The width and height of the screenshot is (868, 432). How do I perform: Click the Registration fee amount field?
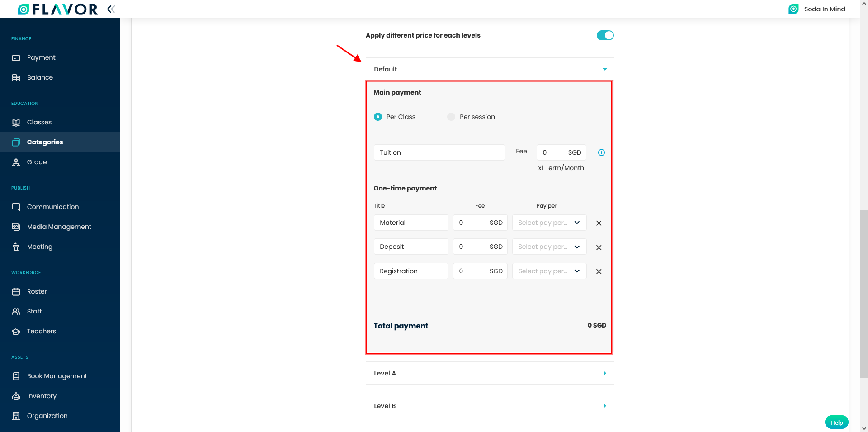click(x=480, y=271)
